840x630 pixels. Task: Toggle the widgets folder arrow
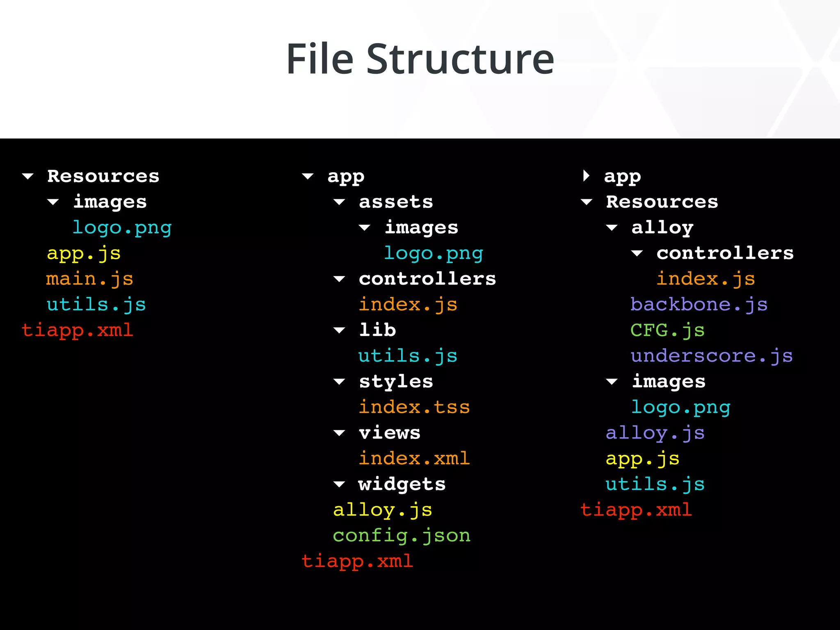(x=339, y=484)
